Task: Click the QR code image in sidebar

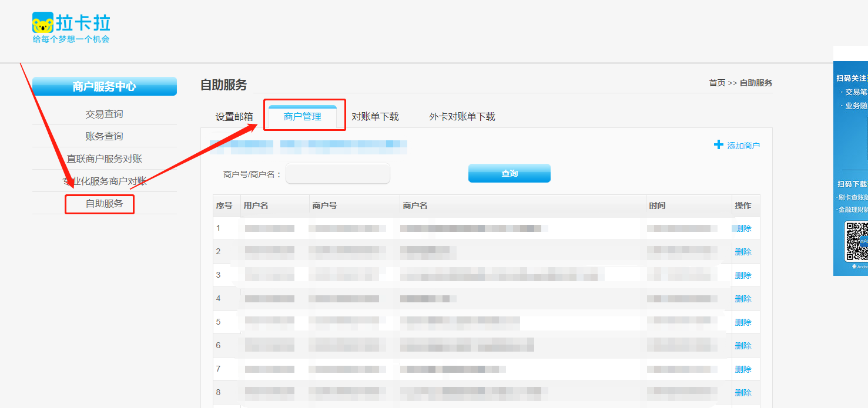Action: pyautogui.click(x=856, y=241)
